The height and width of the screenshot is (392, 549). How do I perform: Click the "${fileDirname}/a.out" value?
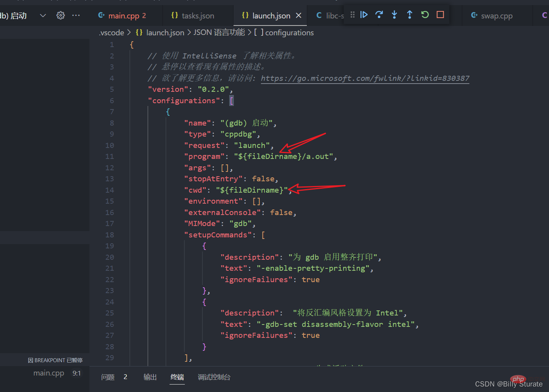coord(284,156)
